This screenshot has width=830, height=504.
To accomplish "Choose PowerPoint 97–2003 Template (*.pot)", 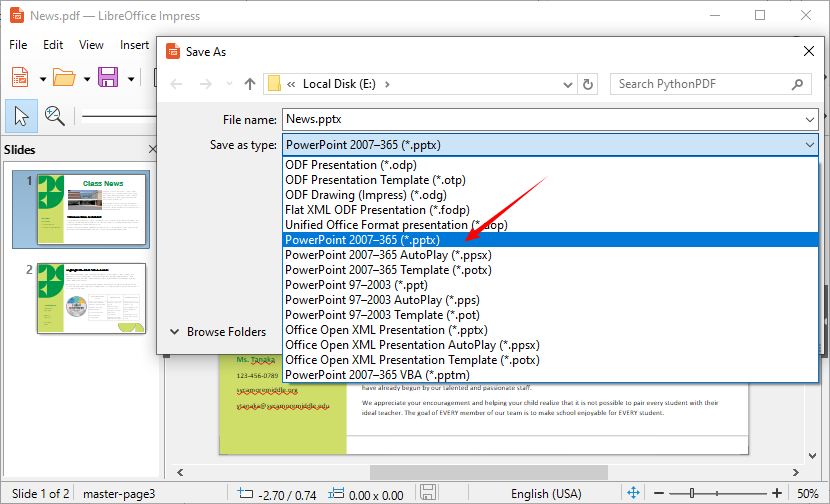I will click(551, 314).
